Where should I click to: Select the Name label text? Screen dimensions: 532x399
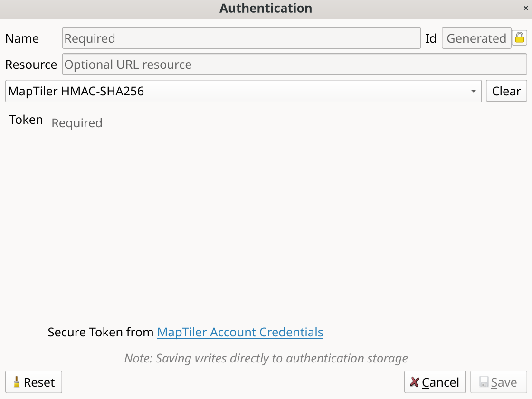[22, 38]
